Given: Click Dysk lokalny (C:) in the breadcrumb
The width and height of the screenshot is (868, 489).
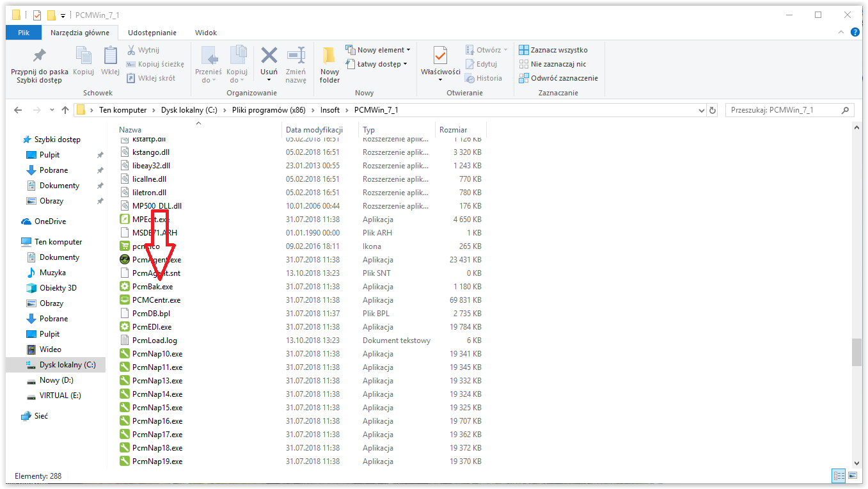Looking at the screenshot, I should click(189, 110).
